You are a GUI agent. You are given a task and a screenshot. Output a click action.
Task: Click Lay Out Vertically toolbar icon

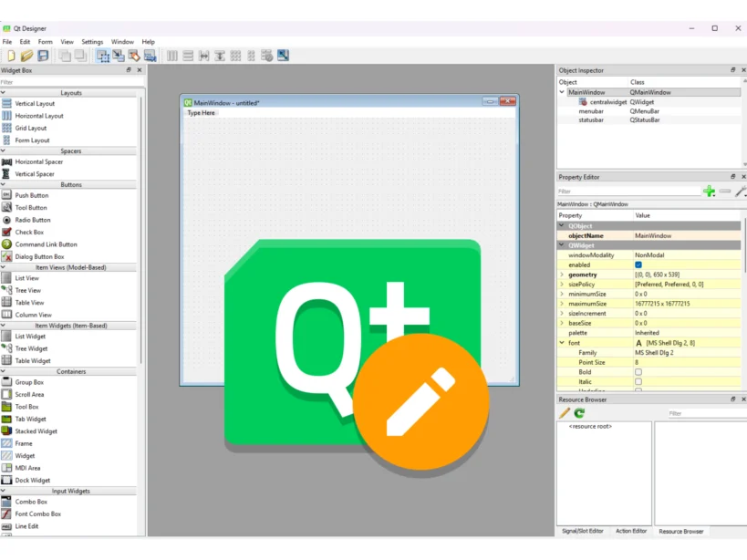tap(188, 56)
